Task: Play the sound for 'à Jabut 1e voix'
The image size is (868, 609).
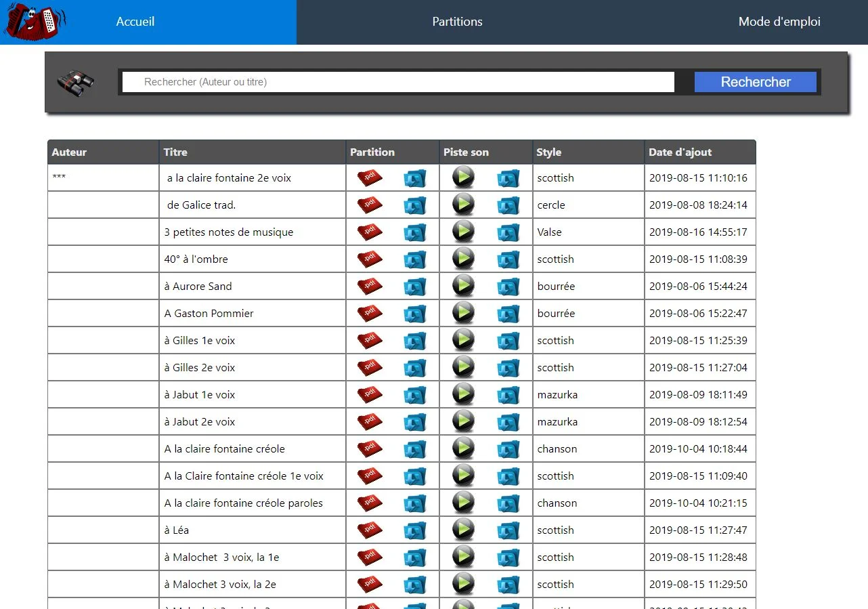Action: pyautogui.click(x=463, y=394)
